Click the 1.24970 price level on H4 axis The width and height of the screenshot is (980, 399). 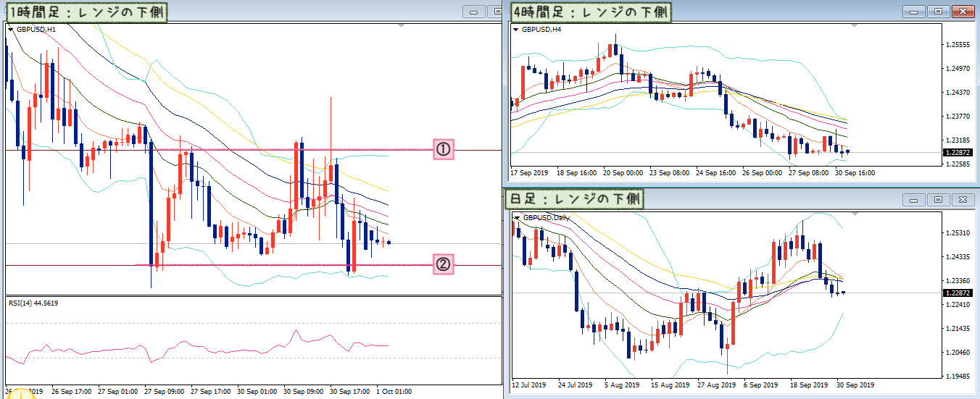958,69
